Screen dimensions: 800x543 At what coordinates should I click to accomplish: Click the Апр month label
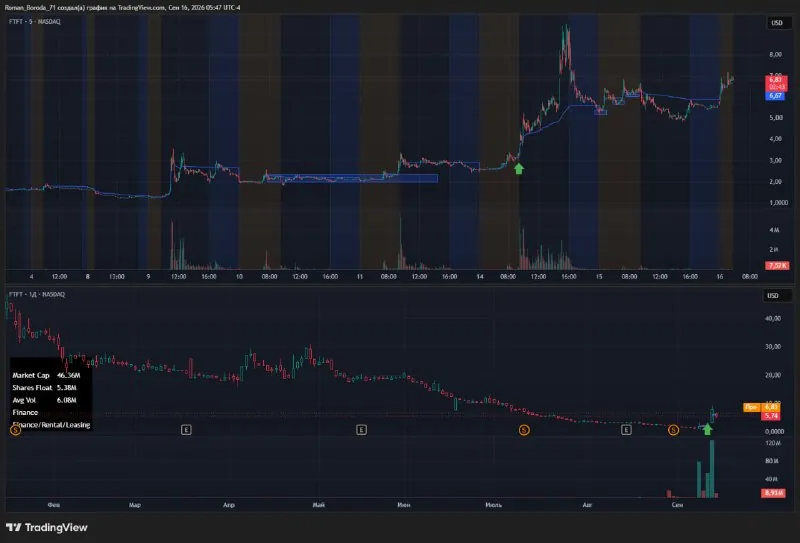pos(229,505)
